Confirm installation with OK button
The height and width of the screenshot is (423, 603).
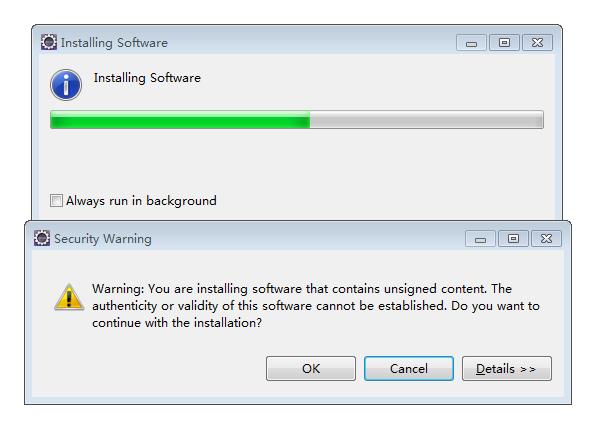pyautogui.click(x=311, y=369)
